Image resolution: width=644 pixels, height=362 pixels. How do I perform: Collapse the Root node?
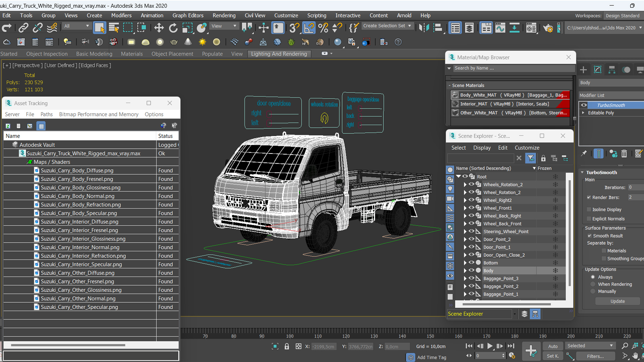point(459,176)
